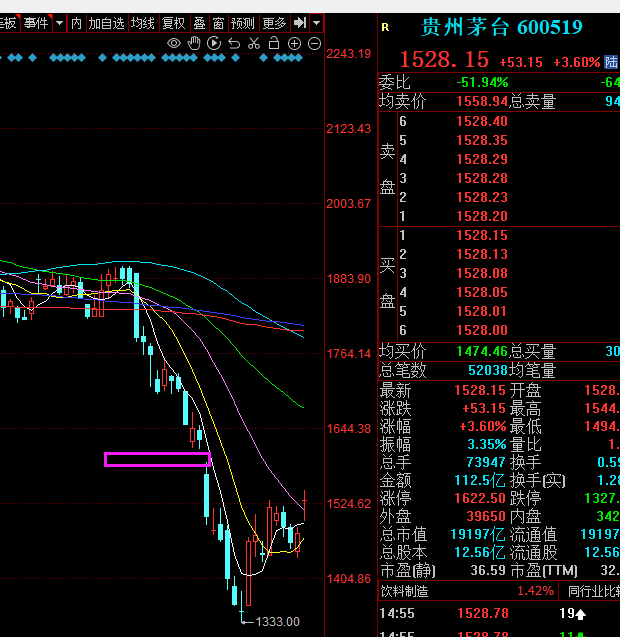
Task: Click the 均卖价 1558.94 value
Action: click(x=482, y=101)
